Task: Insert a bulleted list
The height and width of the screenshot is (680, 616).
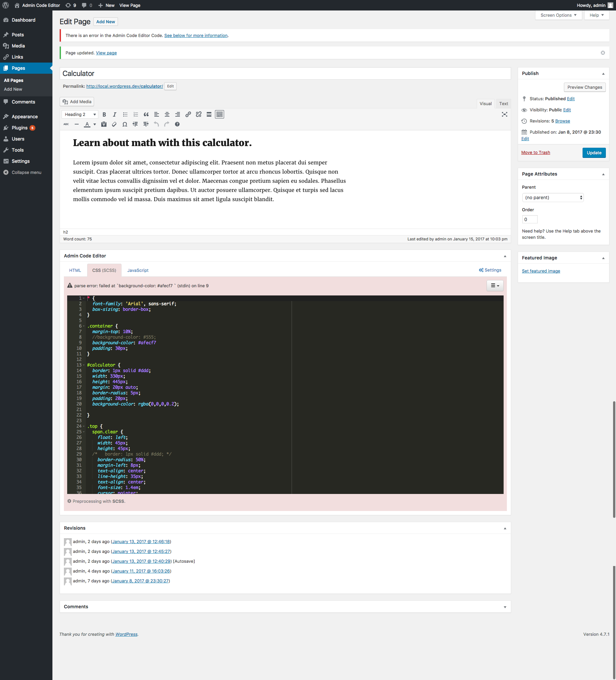Action: pyautogui.click(x=125, y=114)
